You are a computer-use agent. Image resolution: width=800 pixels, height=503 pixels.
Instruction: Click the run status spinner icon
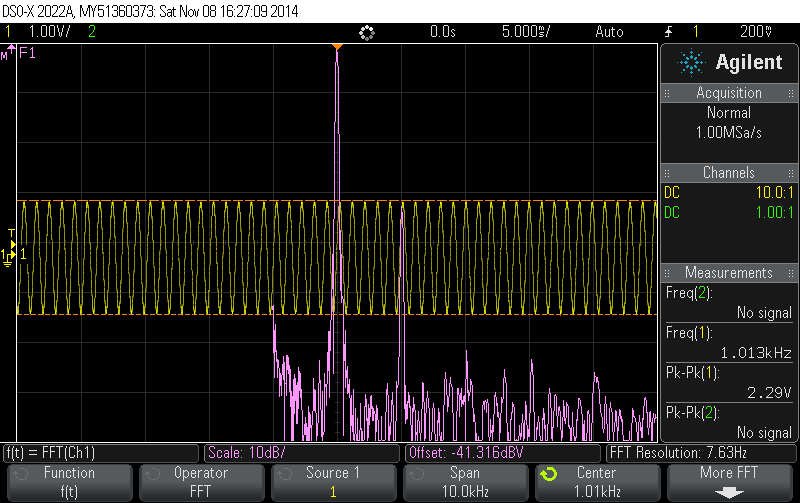pos(367,33)
